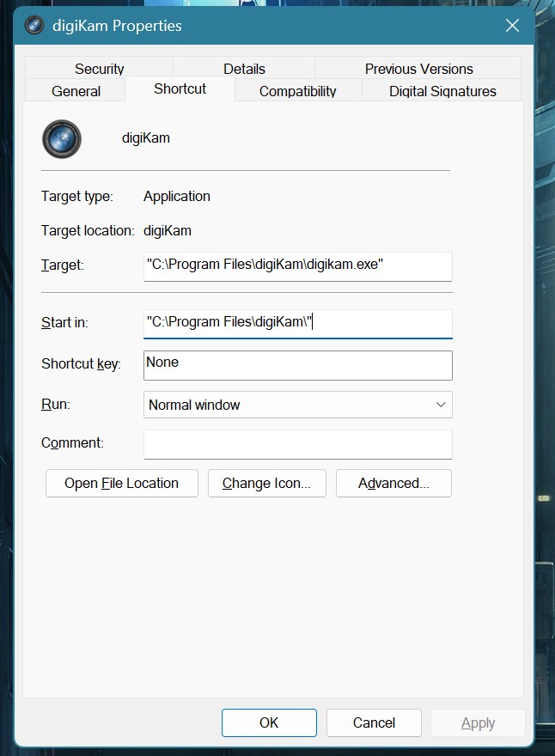555x756 pixels.
Task: Focus the Start in text field
Action: click(297, 323)
